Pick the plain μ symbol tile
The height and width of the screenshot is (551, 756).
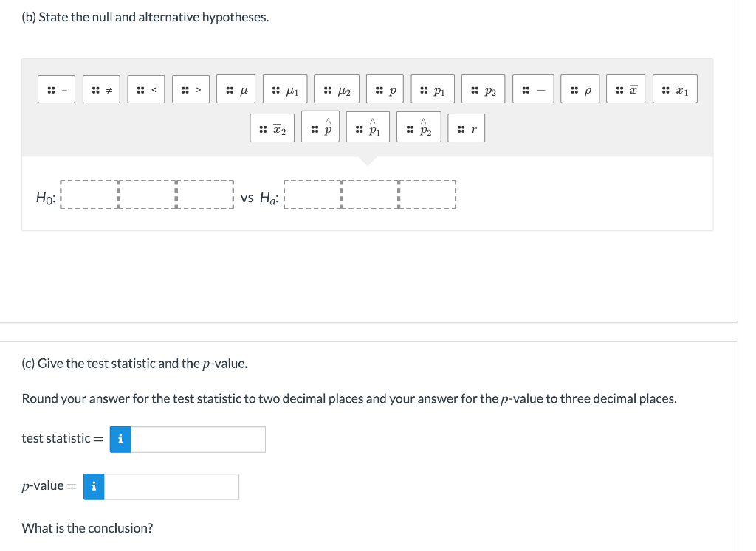coord(236,89)
